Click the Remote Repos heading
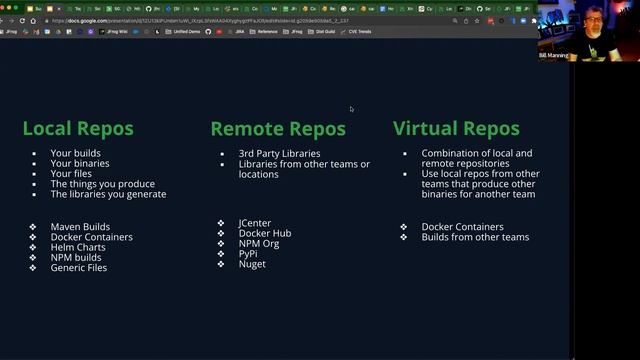 click(x=278, y=129)
